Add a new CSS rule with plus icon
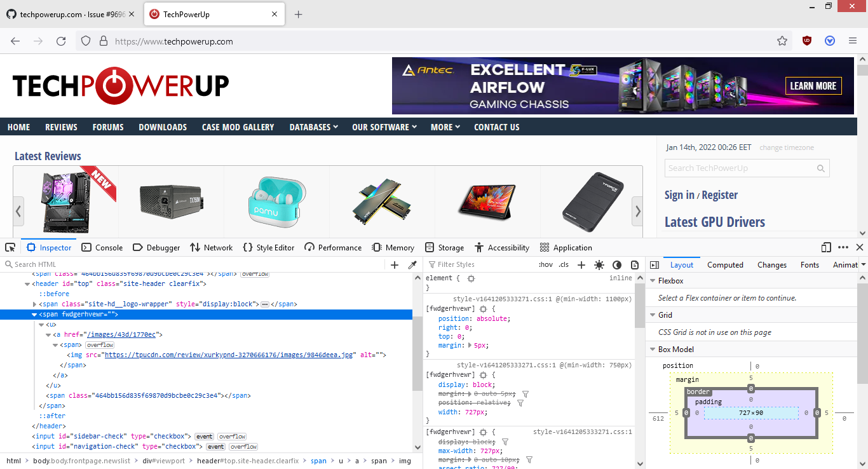Screen dimensions: 868x469 pyautogui.click(x=581, y=264)
